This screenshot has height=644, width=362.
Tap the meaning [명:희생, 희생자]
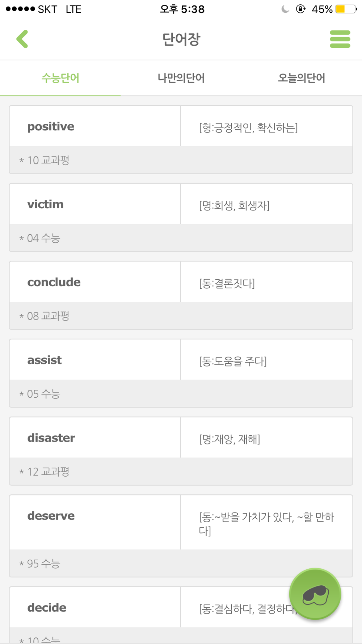coord(234,205)
